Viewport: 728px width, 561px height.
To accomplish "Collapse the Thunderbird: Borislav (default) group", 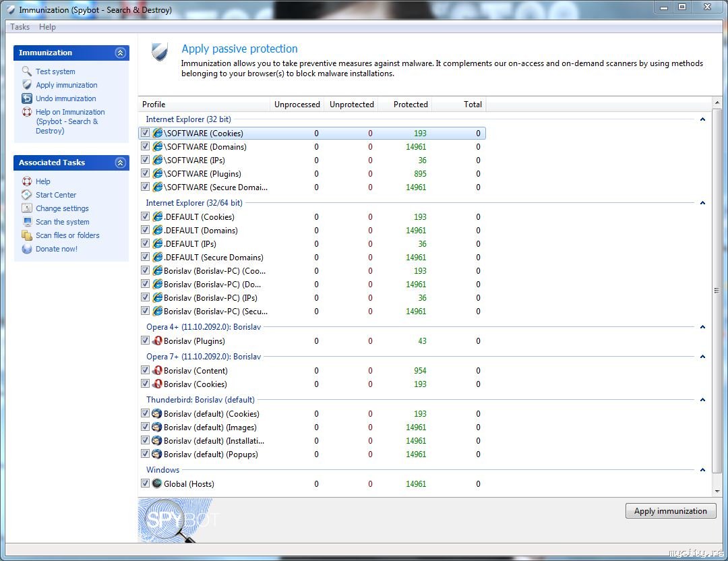I will coord(702,400).
